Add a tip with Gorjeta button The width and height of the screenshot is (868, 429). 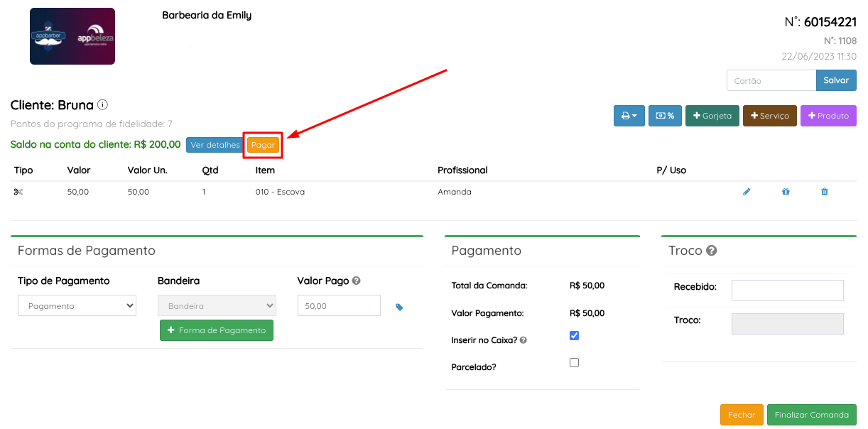(x=712, y=116)
